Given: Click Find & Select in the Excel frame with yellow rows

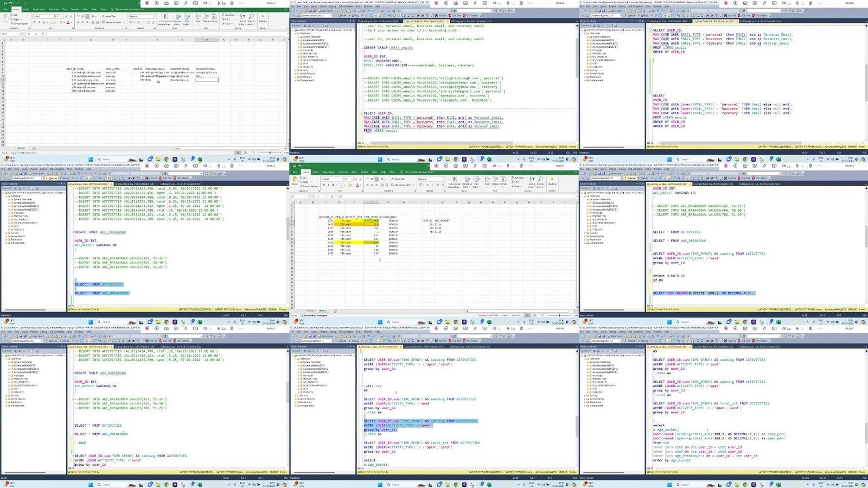Looking at the screenshot, I should click(x=540, y=182).
